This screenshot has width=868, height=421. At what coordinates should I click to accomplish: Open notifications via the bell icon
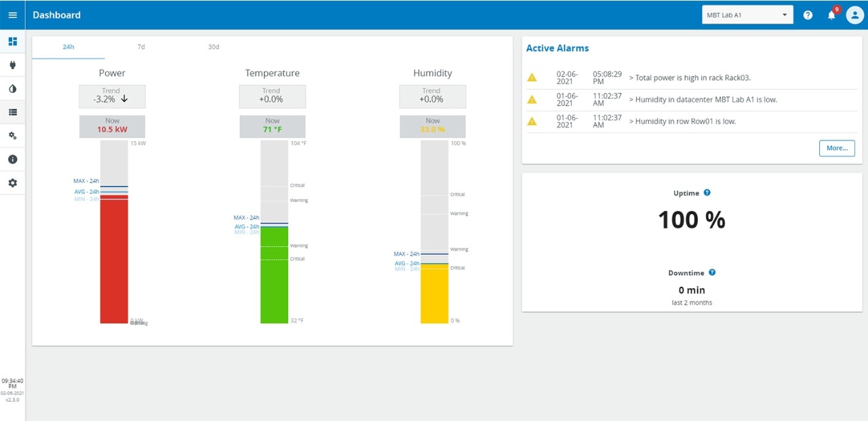click(x=831, y=14)
